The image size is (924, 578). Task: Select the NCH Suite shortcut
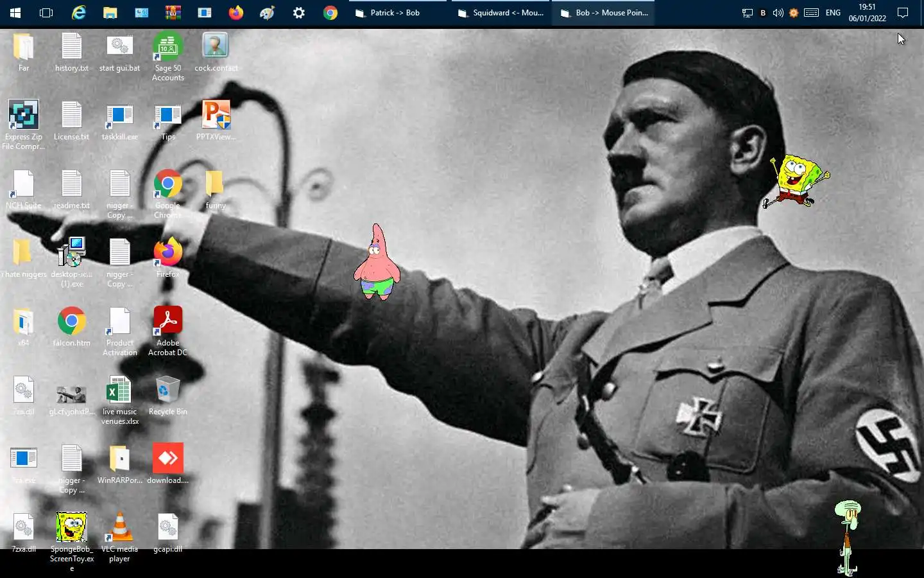pos(24,190)
